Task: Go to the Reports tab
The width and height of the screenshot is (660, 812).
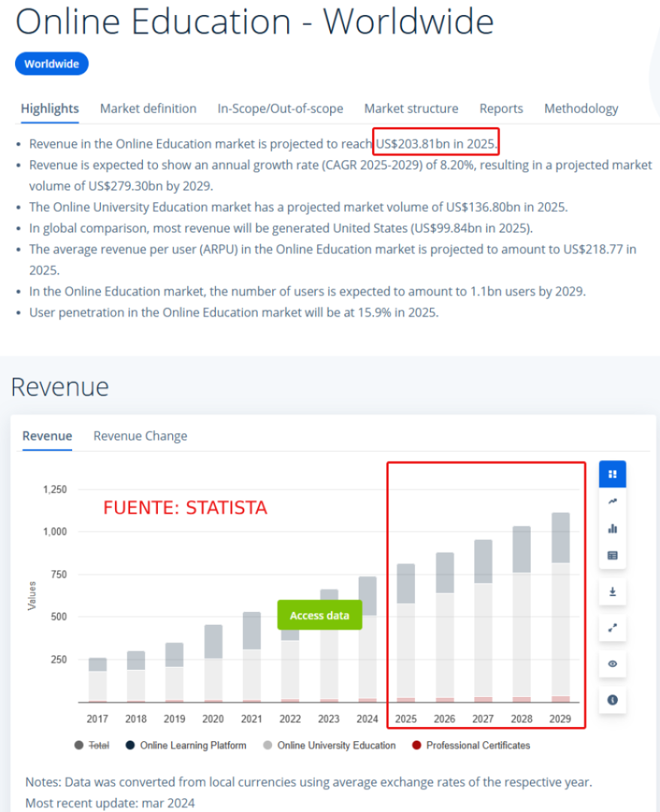Action: (501, 109)
